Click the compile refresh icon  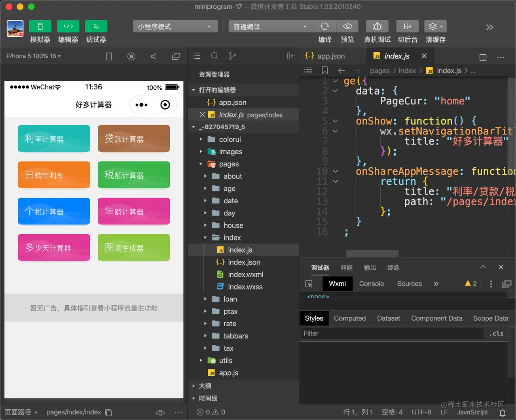[x=325, y=26]
